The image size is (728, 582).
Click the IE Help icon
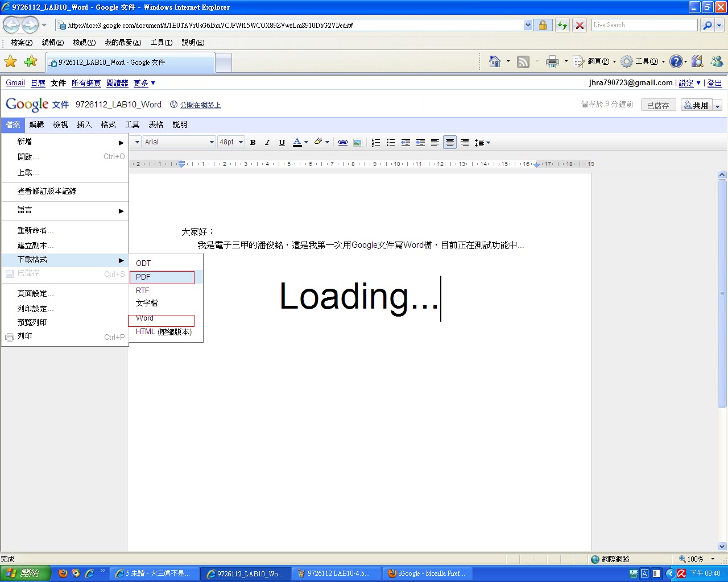pos(676,61)
